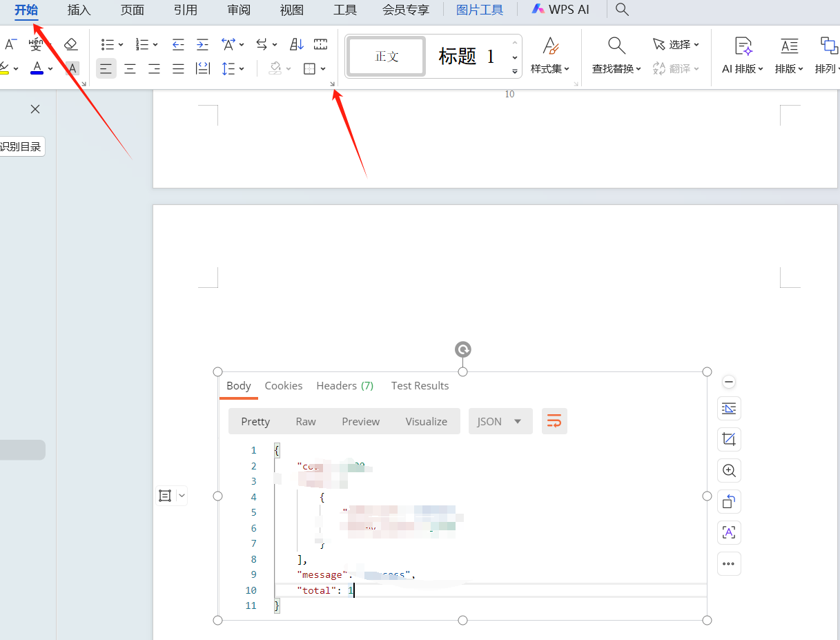
Task: Switch to the 视图 tab
Action: 292,10
